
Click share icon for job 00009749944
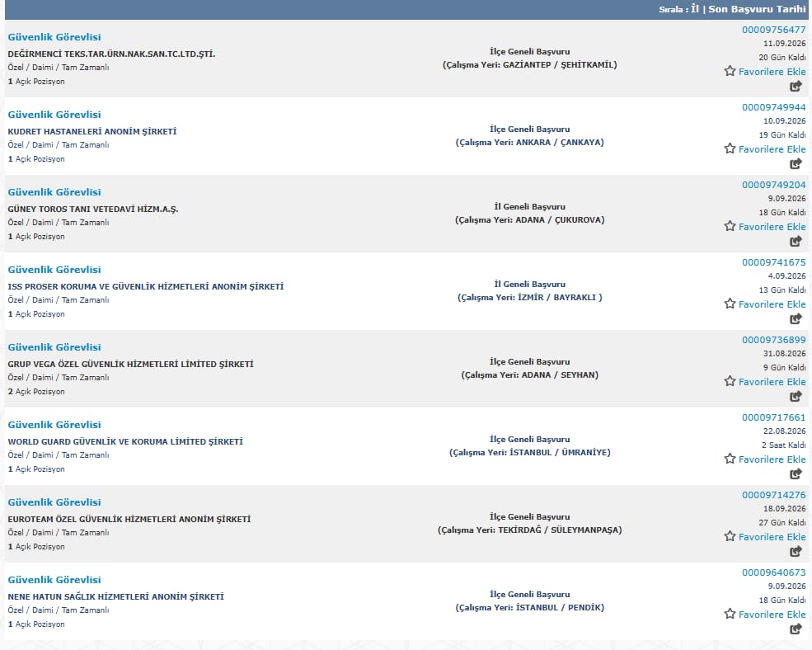click(796, 164)
